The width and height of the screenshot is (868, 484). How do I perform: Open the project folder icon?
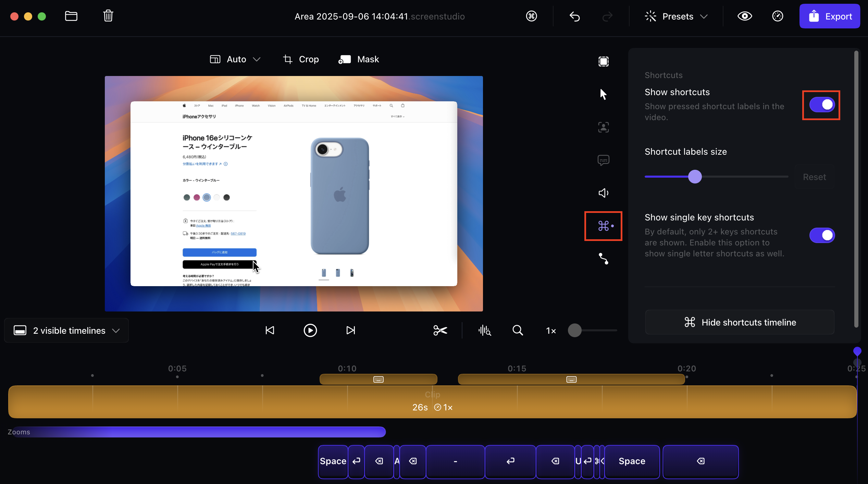pos(71,16)
